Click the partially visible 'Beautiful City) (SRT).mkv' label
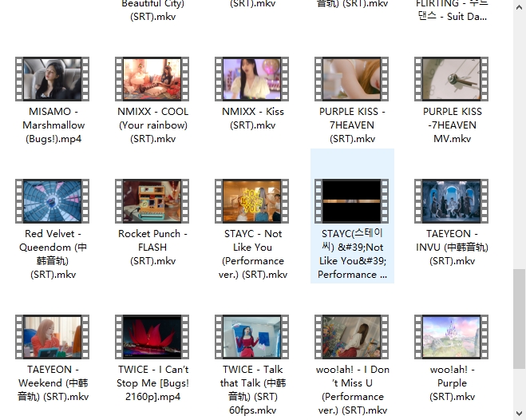 (153, 10)
